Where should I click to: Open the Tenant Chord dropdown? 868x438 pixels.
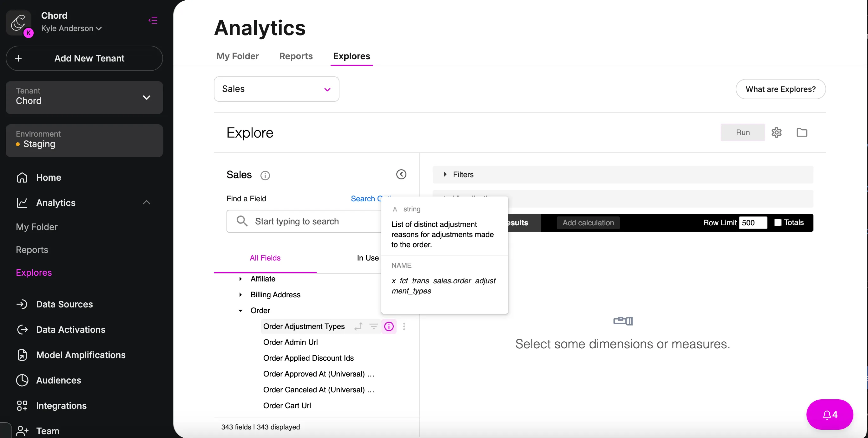pyautogui.click(x=84, y=98)
